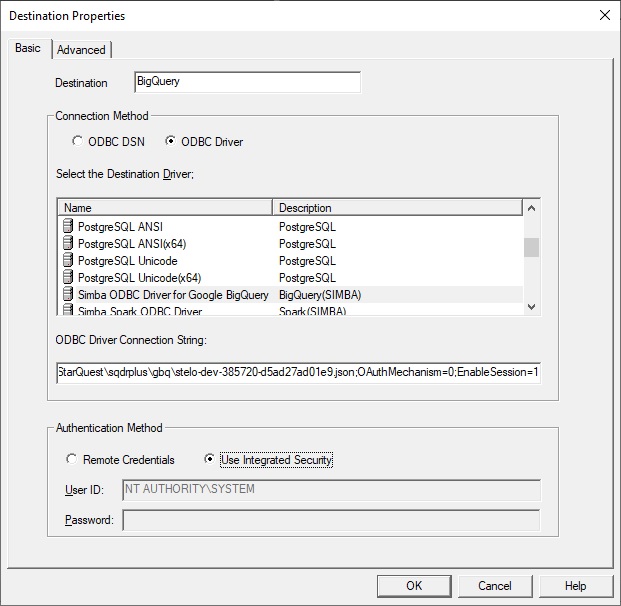
Task: Select the ODBC DSN radio button
Action: pos(78,142)
